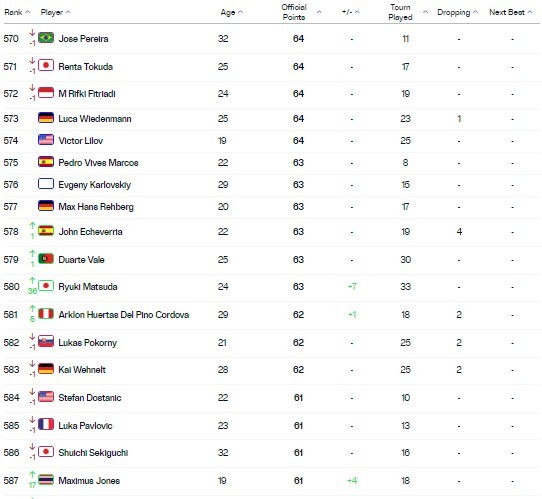Open Ryuki Matsuda player profile
The image size is (542, 499).
[x=88, y=287]
